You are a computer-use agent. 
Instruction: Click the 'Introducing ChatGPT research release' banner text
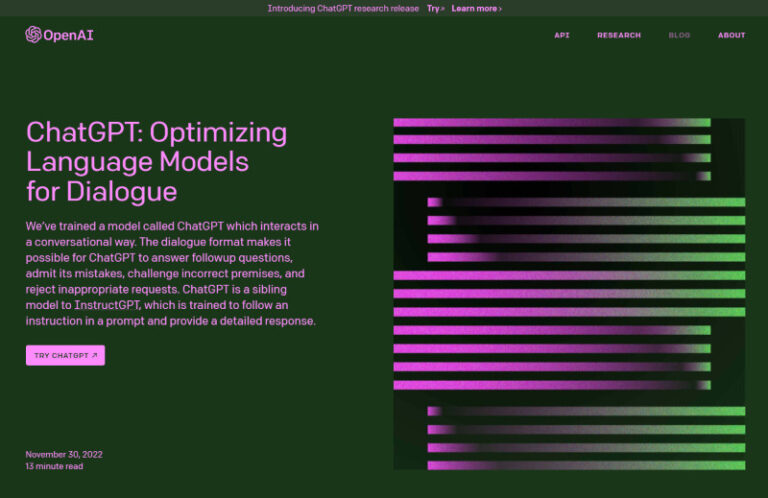343,9
